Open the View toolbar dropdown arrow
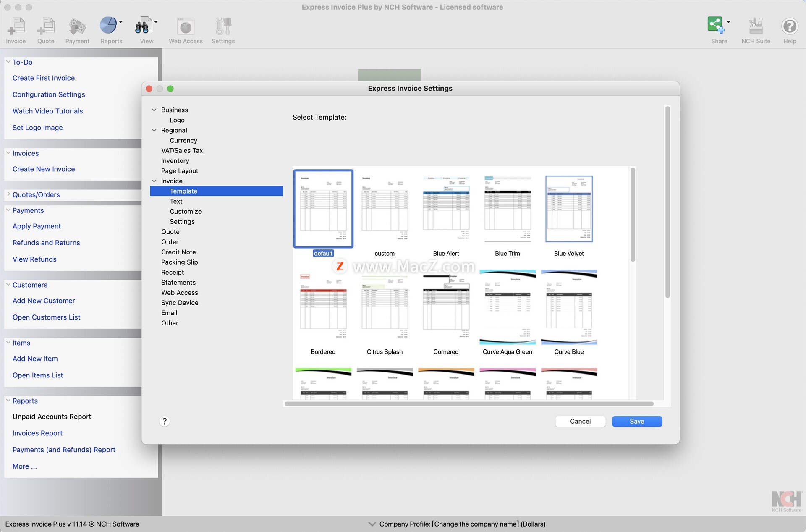The image size is (806, 532). (156, 21)
